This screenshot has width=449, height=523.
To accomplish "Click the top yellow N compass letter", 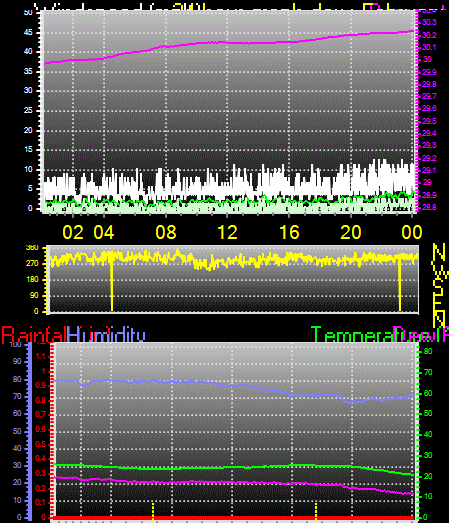I will (439, 252).
